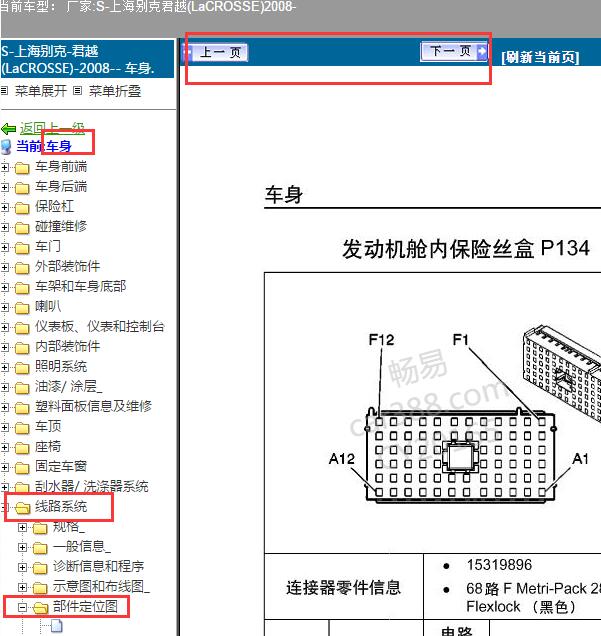Select the 刮水器/洗涤器系统 tree item
The height and width of the screenshot is (636, 601).
point(92,486)
